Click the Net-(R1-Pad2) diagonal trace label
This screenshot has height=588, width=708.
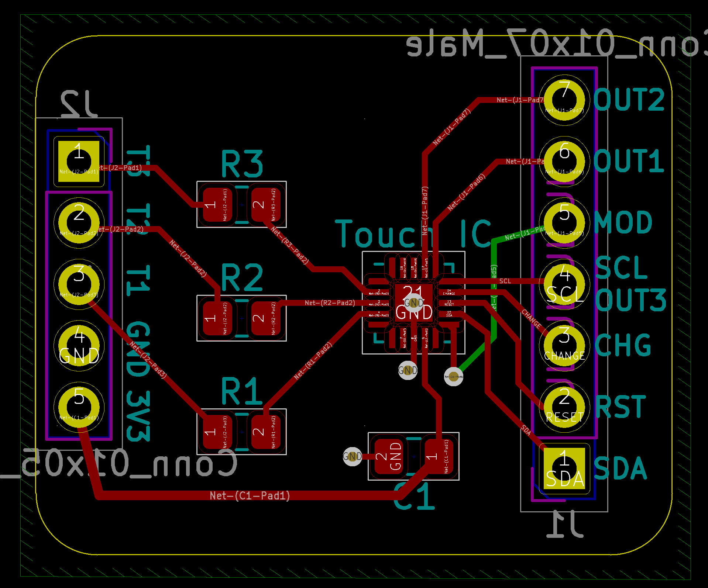(x=313, y=361)
